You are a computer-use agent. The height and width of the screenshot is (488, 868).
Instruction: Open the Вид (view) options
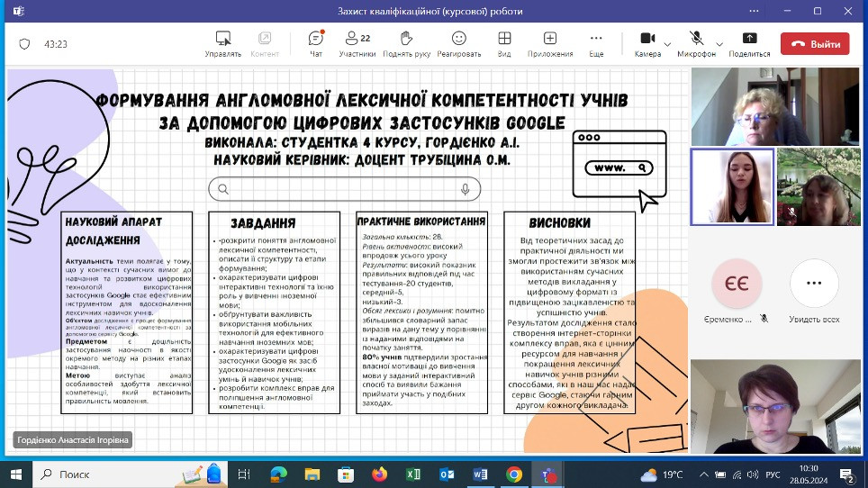click(503, 44)
